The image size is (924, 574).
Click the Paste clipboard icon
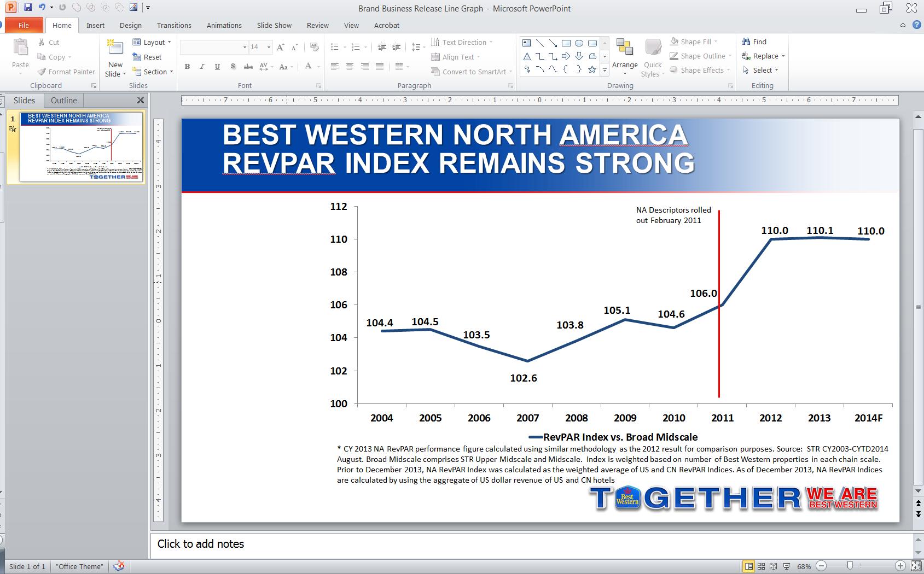pyautogui.click(x=20, y=48)
